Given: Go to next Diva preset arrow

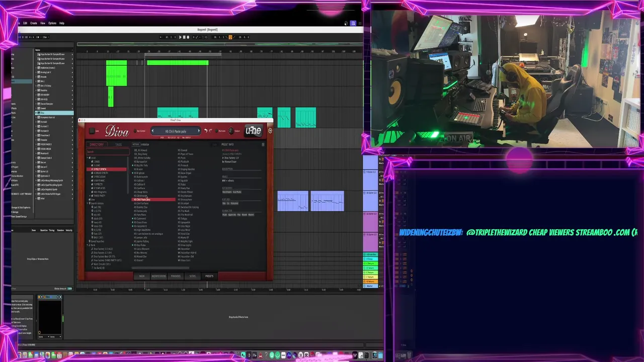Looking at the screenshot, I should click(199, 131).
